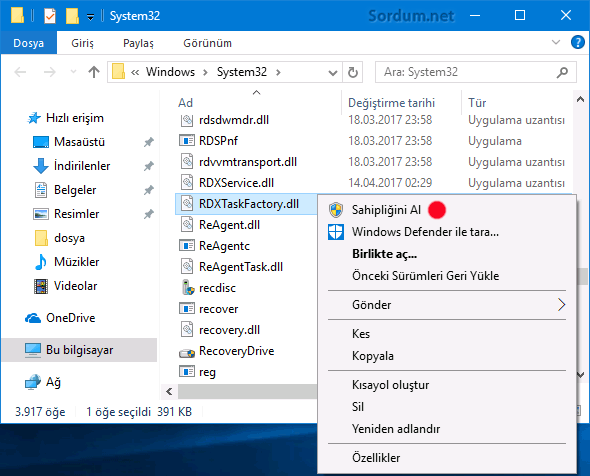Screen dimensions: 590x476
Task: Click Windows in the address breadcrumb
Action: [x=170, y=71]
